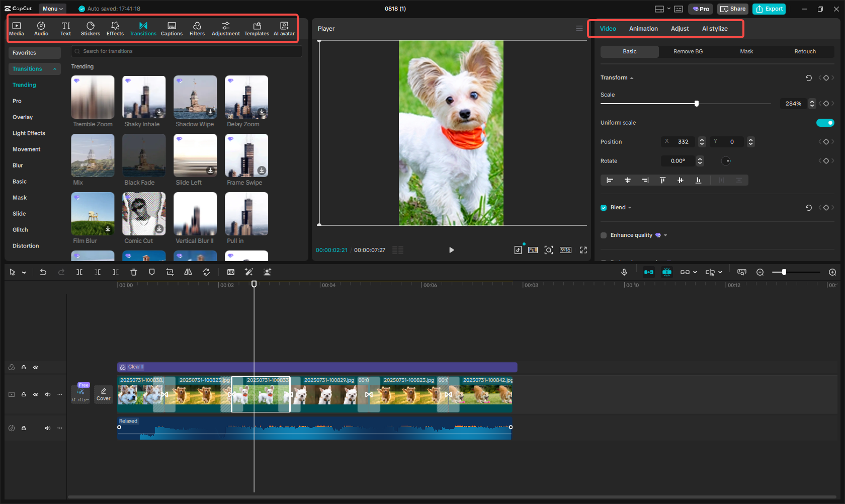Expand the Enhance quality dropdown arrow
Image resolution: width=845 pixels, height=504 pixels.
click(665, 235)
